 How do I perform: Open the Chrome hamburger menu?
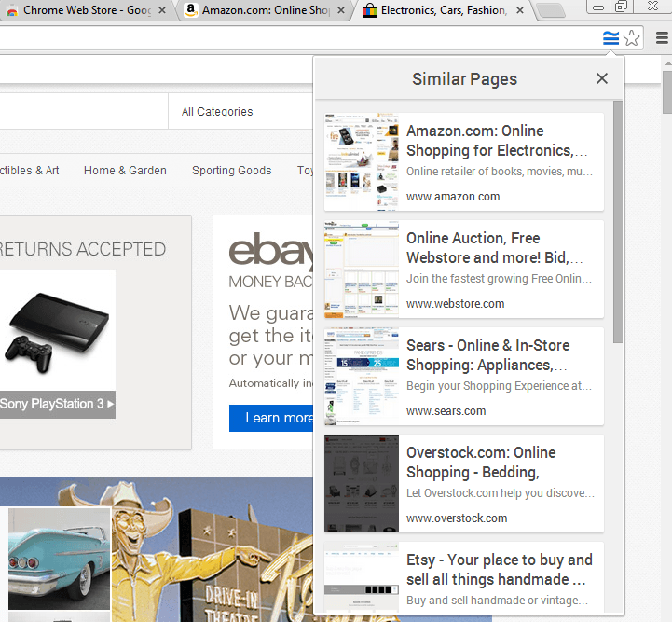pos(662,38)
